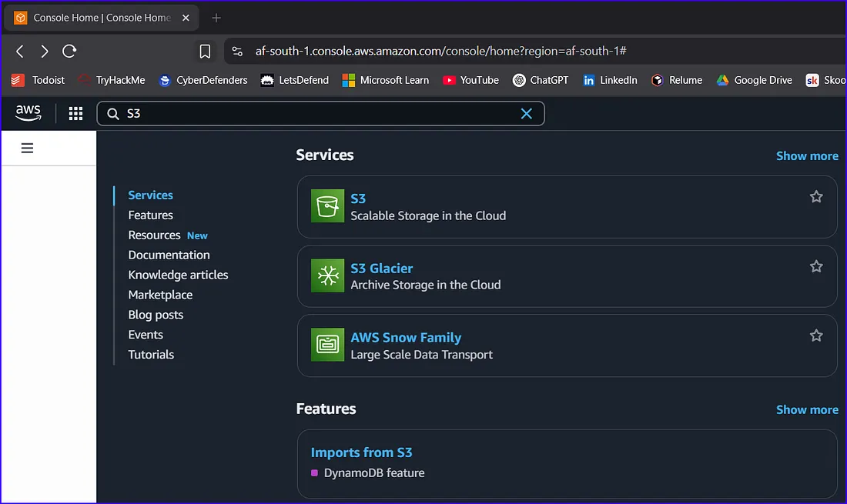
Task: Open the TryHackMe bookmark
Action: pos(112,80)
